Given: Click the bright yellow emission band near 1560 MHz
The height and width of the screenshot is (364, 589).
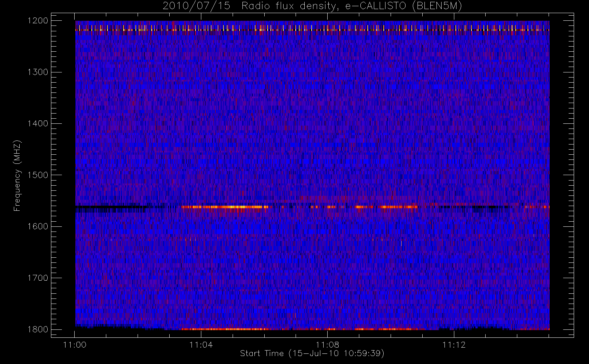Looking at the screenshot, I should [x=225, y=207].
